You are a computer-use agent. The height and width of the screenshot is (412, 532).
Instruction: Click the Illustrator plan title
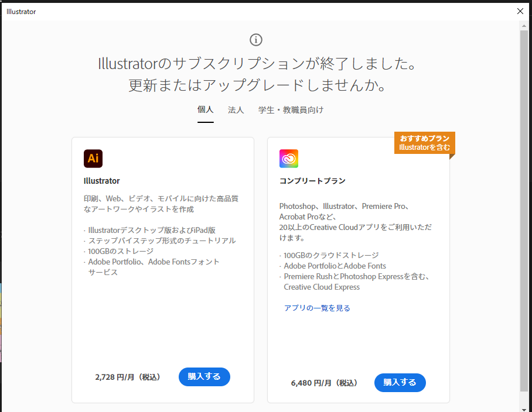(x=102, y=181)
